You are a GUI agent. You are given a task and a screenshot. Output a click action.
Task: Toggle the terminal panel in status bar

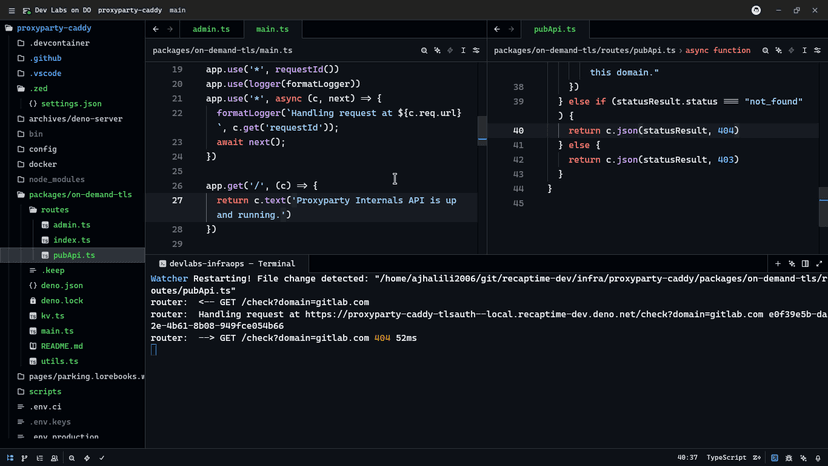(775, 458)
